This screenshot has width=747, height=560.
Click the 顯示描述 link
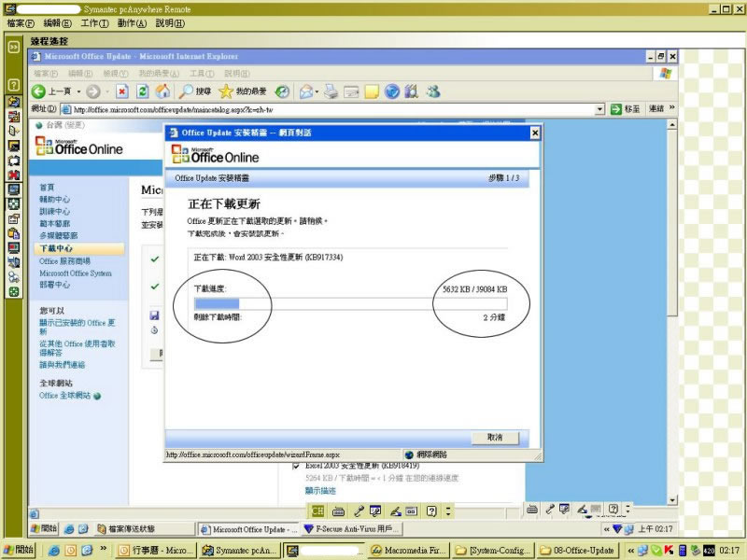pyautogui.click(x=320, y=491)
